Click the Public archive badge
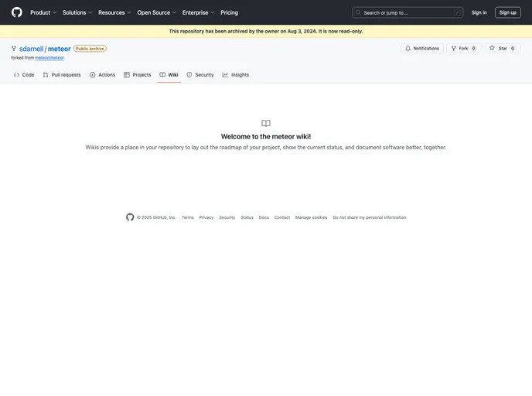532x396 pixels. tap(90, 49)
